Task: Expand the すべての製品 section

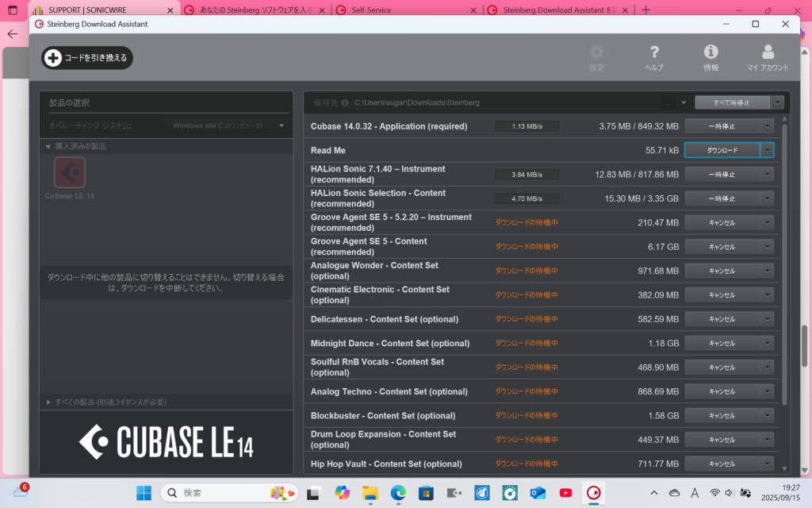Action: click(48, 402)
